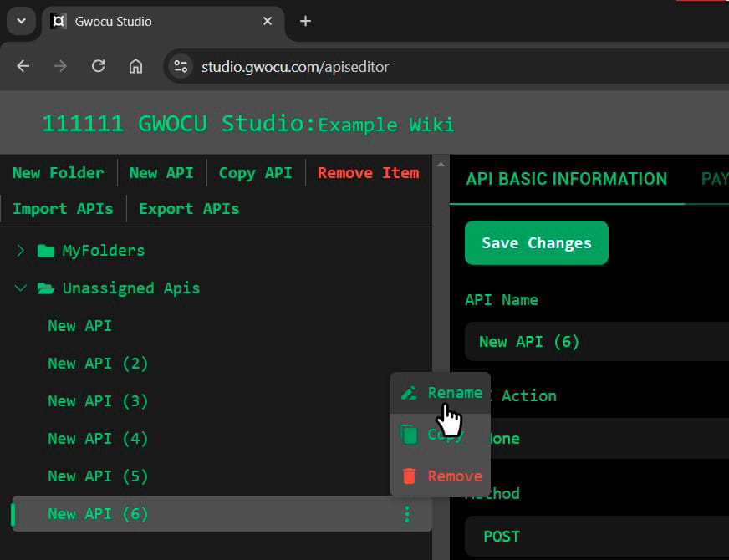Click New API in the toolbar

tap(161, 173)
